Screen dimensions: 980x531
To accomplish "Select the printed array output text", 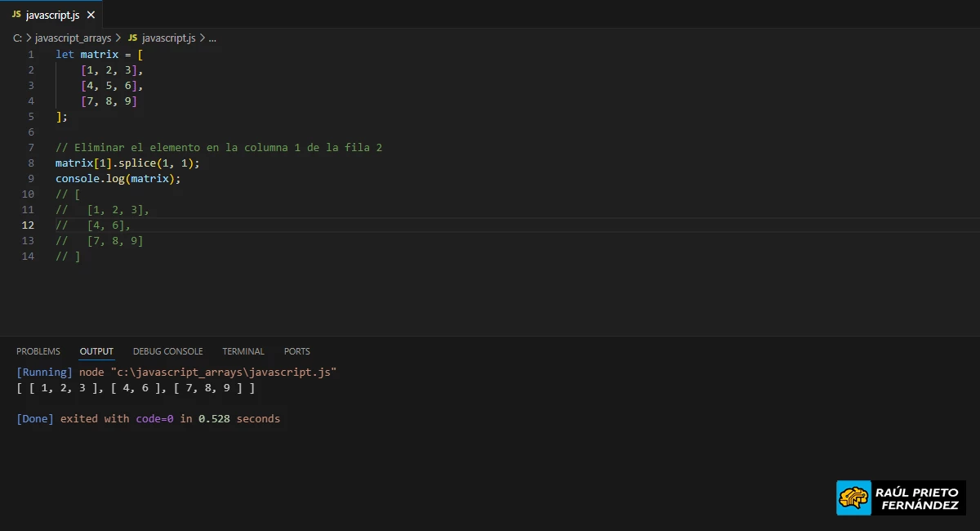I will coord(136,388).
